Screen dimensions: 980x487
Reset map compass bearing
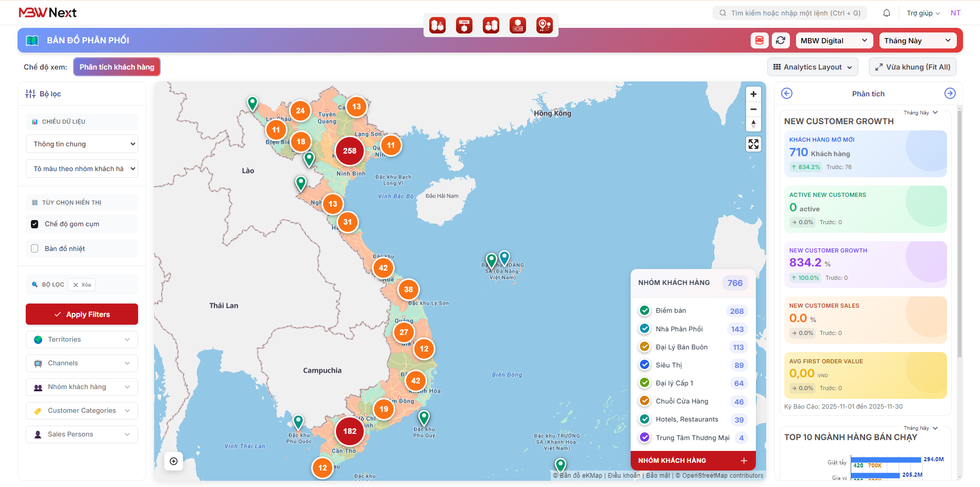click(x=753, y=124)
